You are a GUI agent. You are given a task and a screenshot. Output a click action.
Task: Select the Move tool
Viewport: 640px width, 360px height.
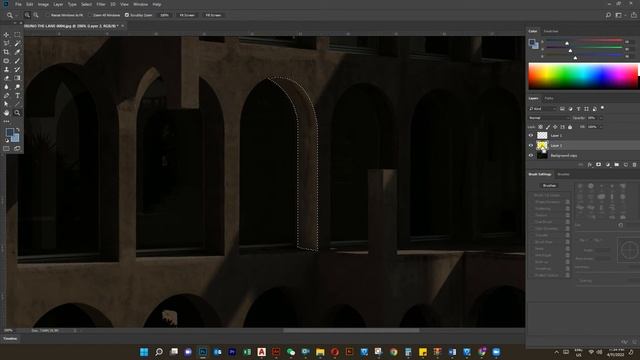6,35
